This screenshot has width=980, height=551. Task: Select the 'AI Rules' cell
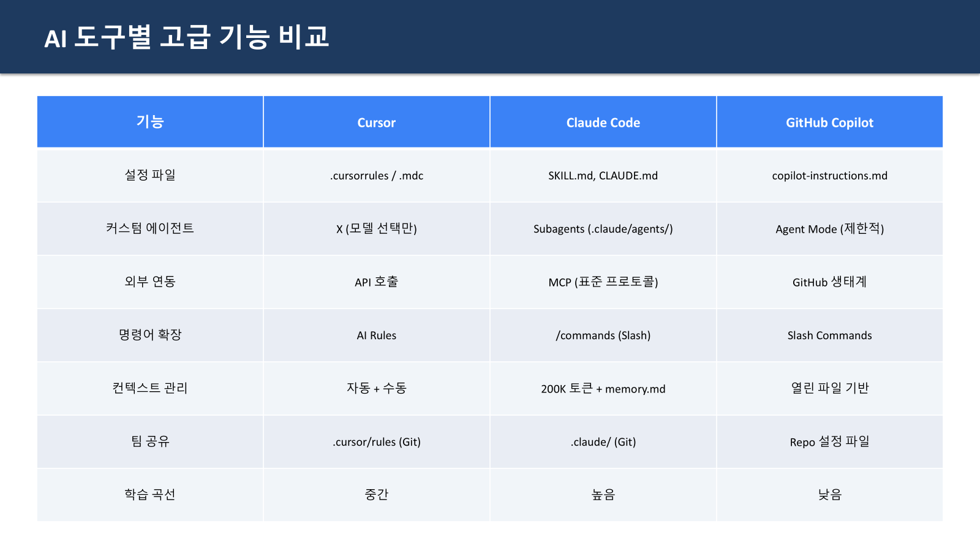[x=377, y=335]
